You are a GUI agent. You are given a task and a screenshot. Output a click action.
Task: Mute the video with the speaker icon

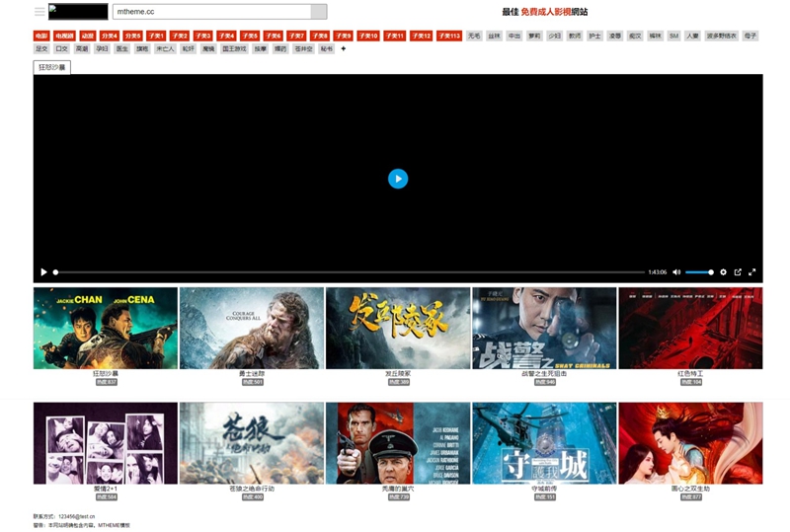(x=676, y=272)
